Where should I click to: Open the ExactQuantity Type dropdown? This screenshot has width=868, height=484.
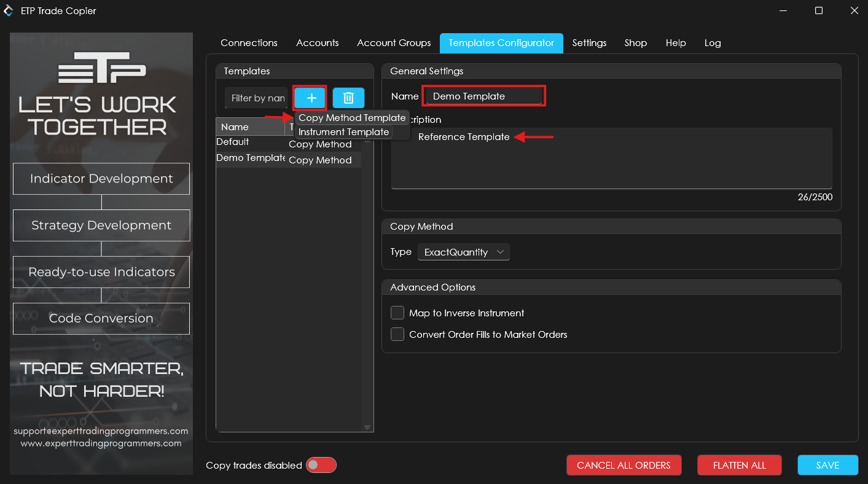[463, 252]
